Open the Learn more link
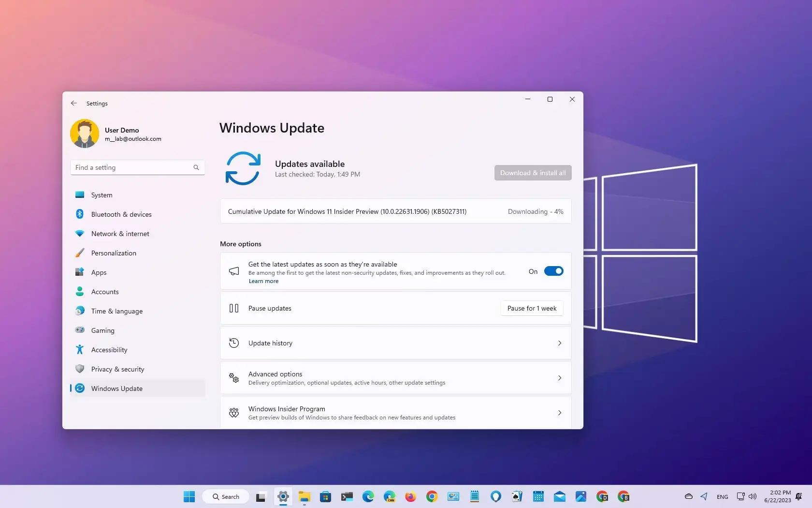The image size is (812, 508). click(263, 281)
